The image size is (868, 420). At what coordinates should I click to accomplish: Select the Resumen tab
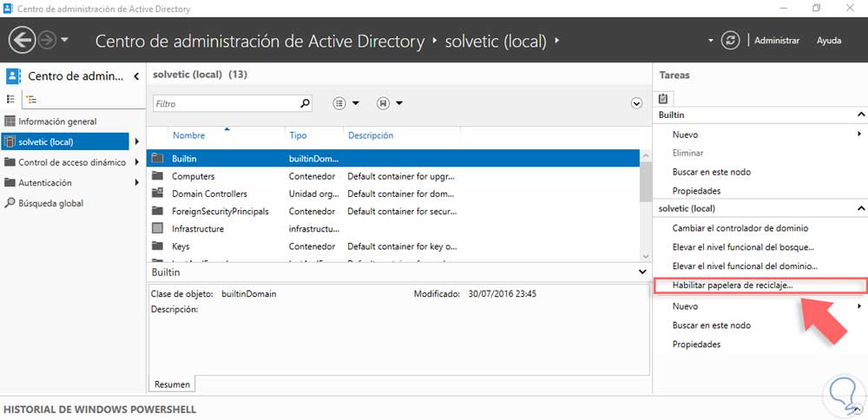pos(172,384)
